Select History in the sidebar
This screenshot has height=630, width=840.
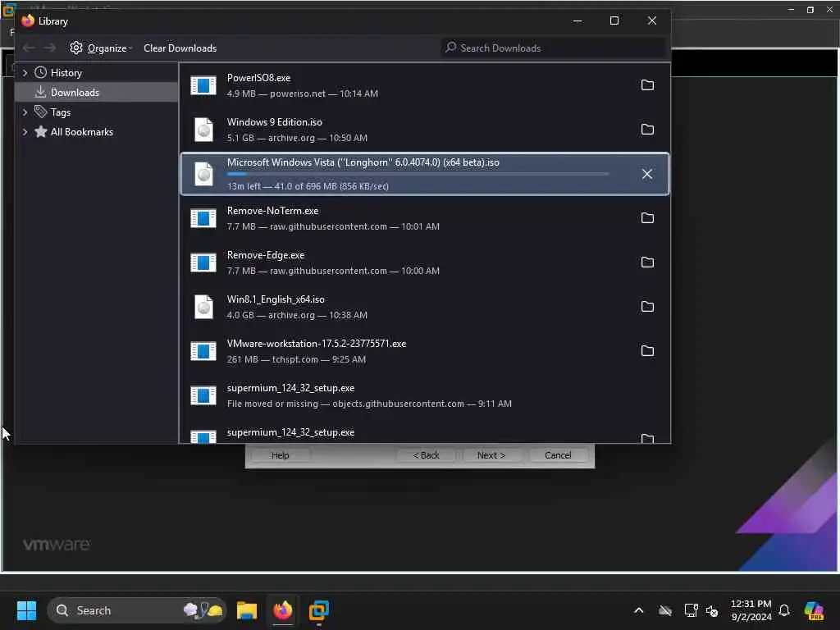[x=66, y=73]
